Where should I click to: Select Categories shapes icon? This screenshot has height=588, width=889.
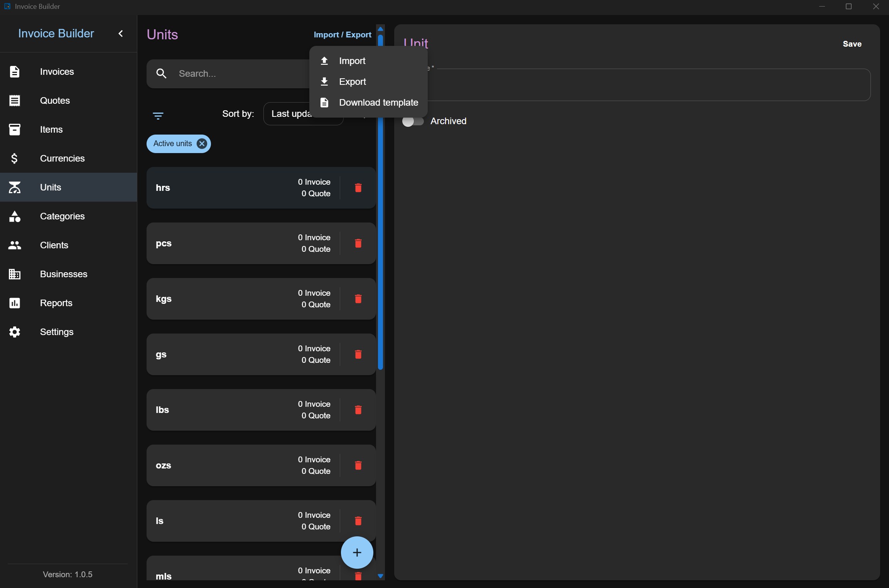tap(15, 216)
